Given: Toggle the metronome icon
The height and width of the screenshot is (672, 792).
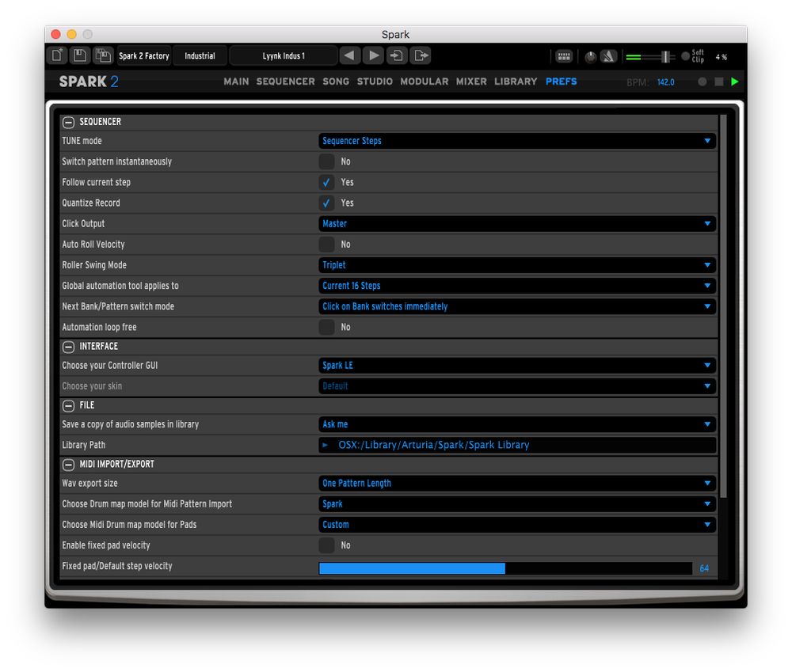Looking at the screenshot, I should 608,56.
